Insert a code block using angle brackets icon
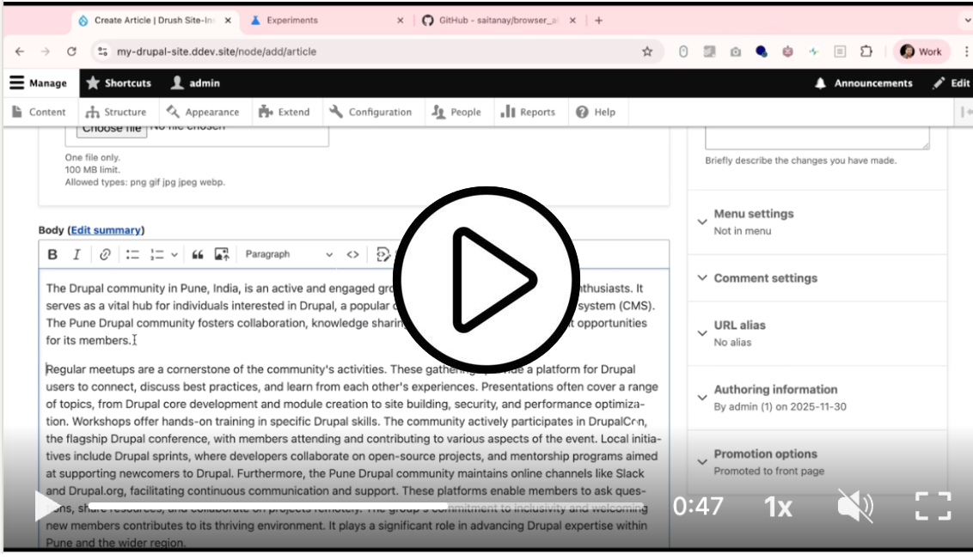 352,254
